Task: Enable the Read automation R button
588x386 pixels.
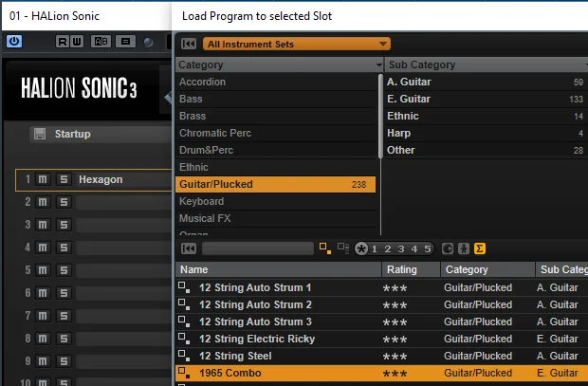Action: click(x=63, y=42)
